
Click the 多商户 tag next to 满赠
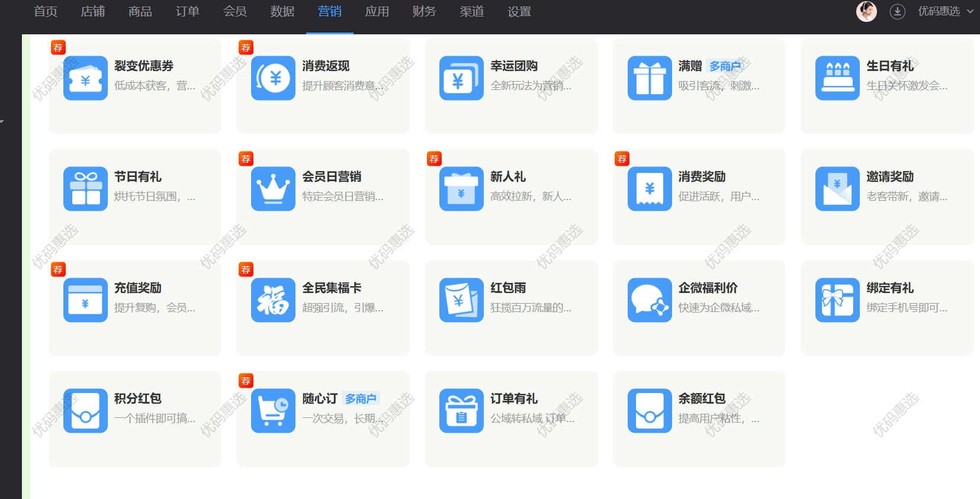(x=725, y=66)
